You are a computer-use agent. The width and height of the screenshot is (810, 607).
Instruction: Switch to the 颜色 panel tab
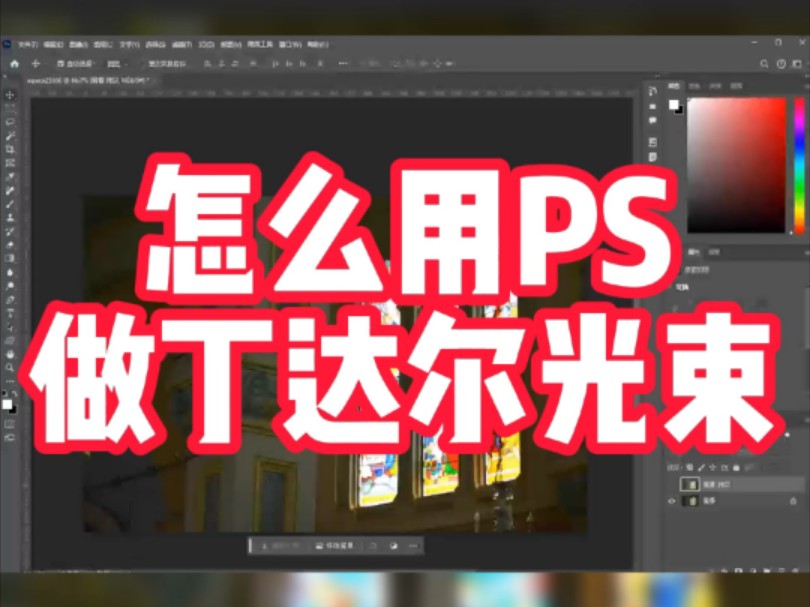[673, 86]
